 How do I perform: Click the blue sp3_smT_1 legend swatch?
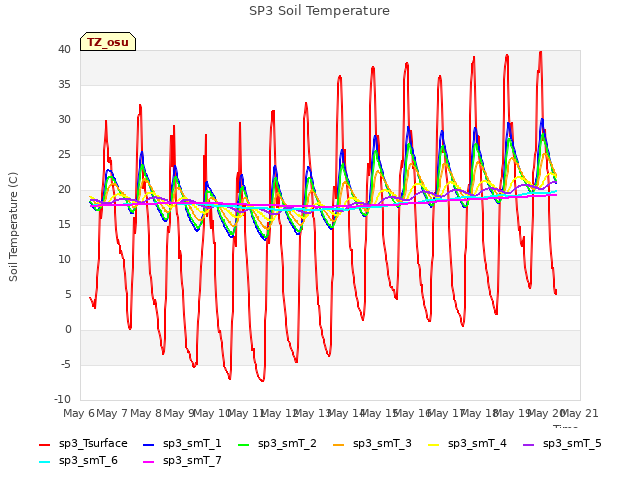click(149, 444)
